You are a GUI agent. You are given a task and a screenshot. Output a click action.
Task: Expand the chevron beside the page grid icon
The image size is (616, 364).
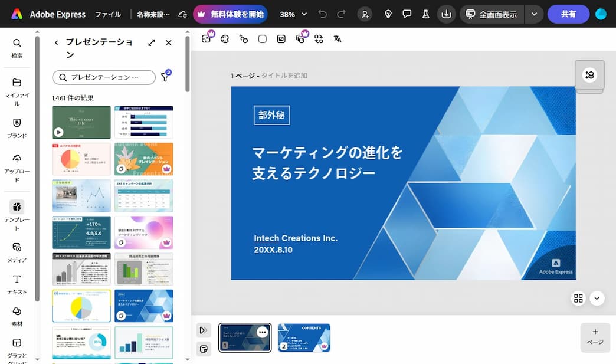pos(597,299)
